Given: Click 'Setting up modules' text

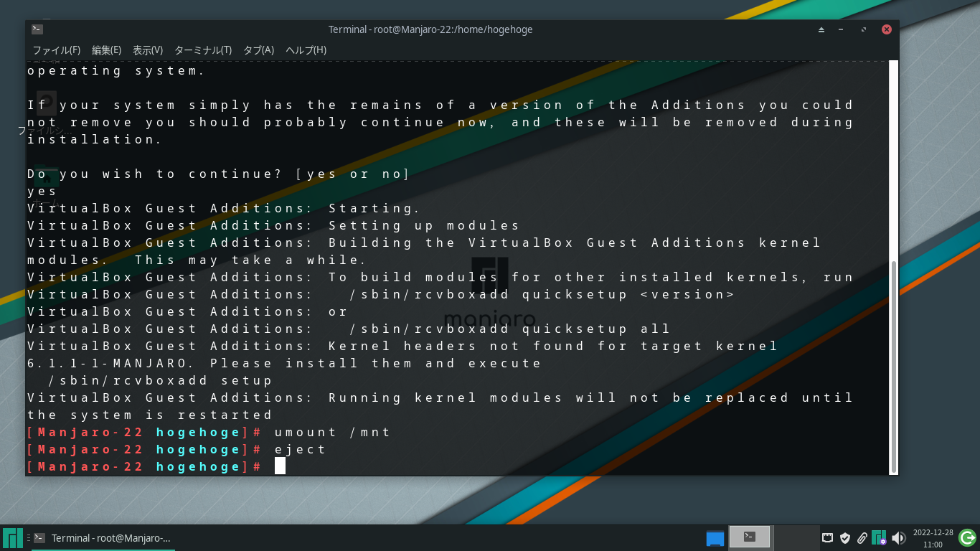Looking at the screenshot, I should pos(424,225).
